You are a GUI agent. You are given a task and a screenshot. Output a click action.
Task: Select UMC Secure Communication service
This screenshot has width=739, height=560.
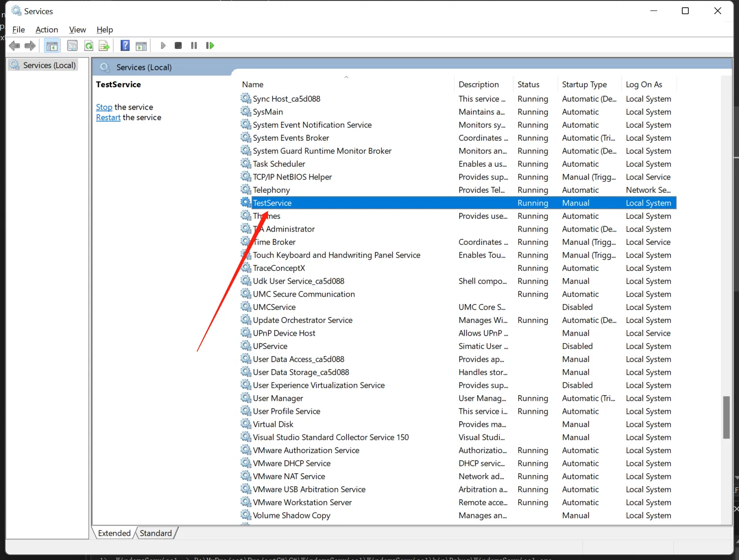point(458,294)
